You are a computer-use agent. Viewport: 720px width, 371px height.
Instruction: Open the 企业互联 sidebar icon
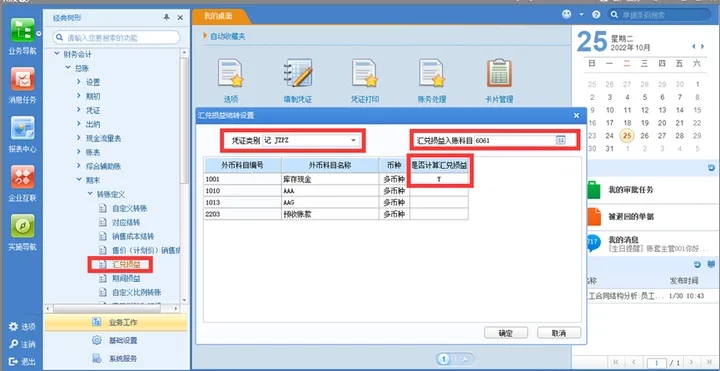22,177
